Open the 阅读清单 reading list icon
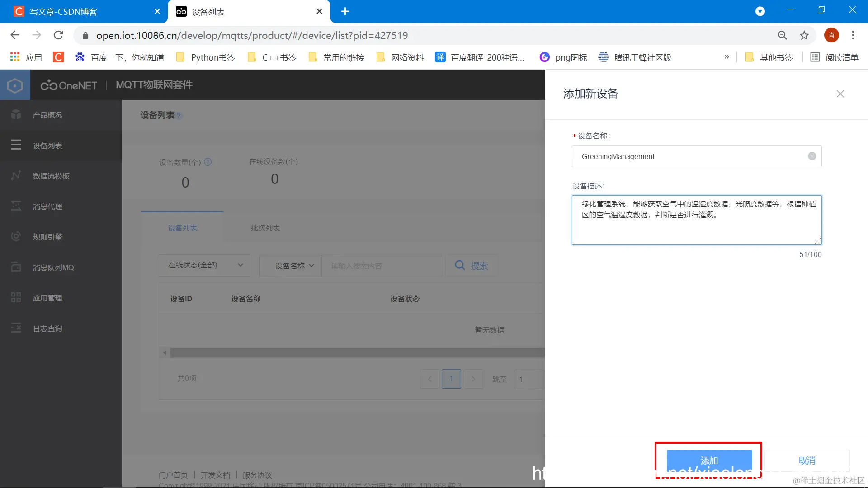Viewport: 868px width, 488px height. point(815,57)
